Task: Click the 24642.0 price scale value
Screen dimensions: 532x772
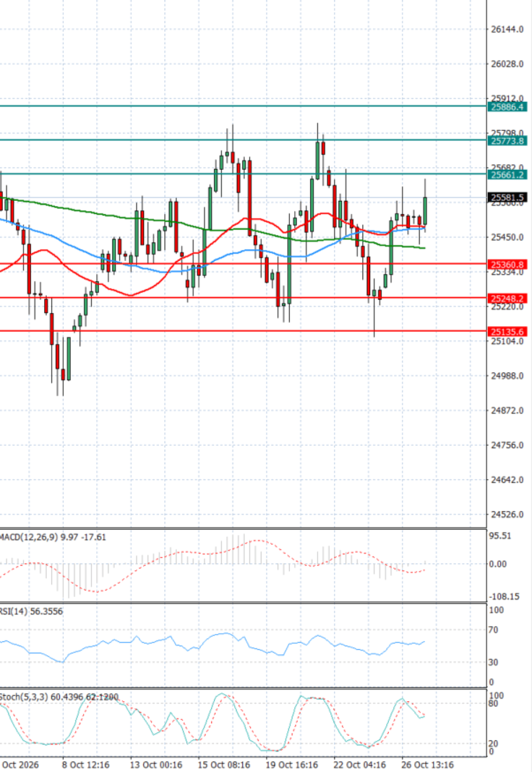Action: coord(507,480)
